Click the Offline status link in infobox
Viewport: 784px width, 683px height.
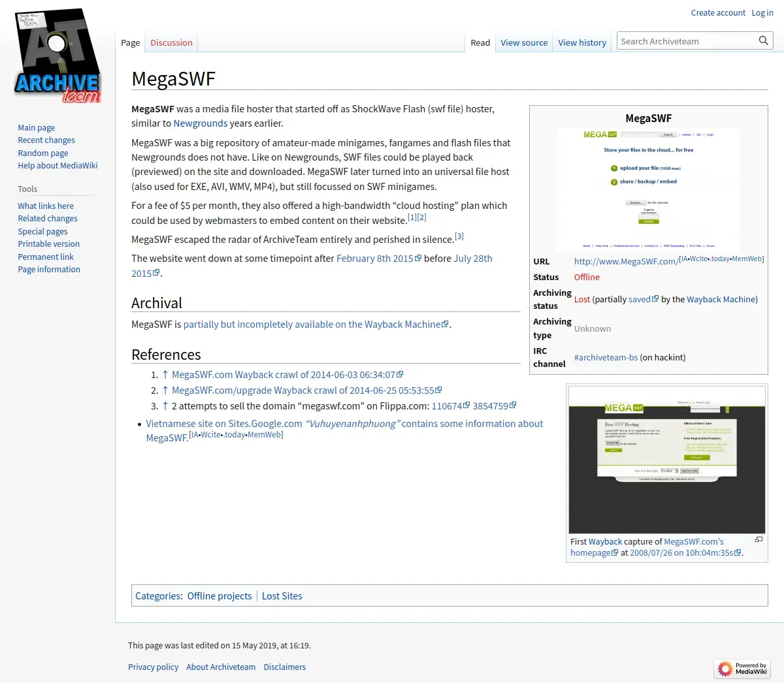[x=587, y=277]
